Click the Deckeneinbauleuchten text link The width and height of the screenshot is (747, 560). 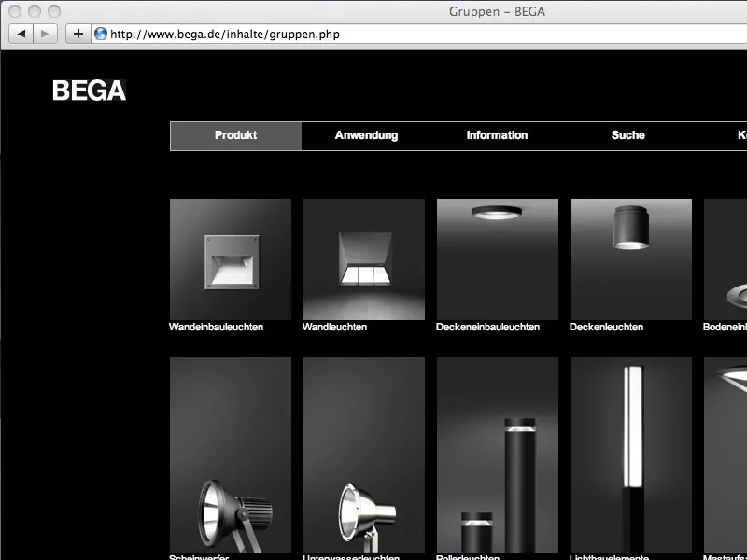click(487, 328)
